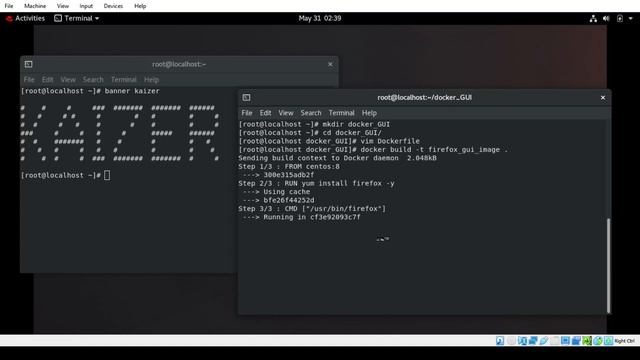Open File menu in docker_GUI terminal
Viewport: 640px width, 360px height.
(x=247, y=113)
